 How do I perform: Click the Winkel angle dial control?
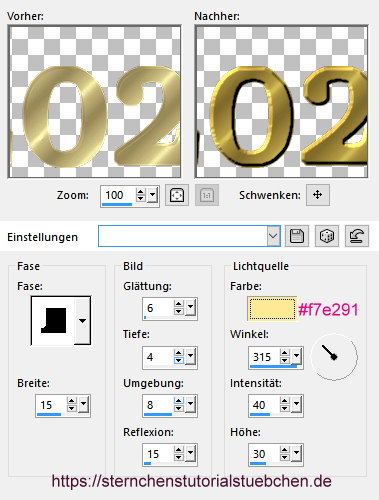[334, 356]
